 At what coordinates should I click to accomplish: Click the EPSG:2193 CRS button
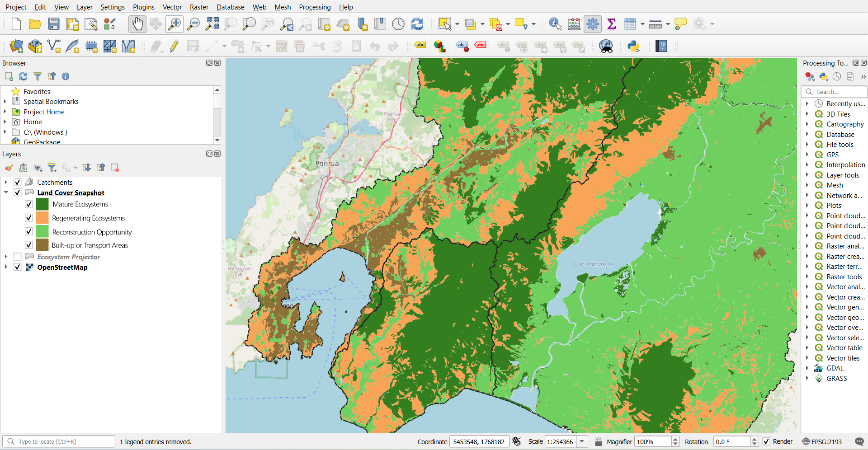pyautogui.click(x=822, y=441)
